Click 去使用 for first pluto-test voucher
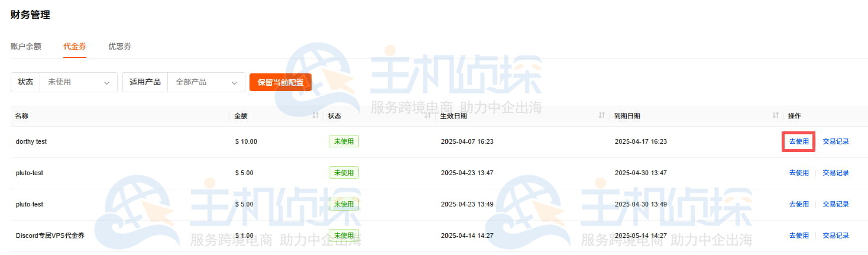The height and width of the screenshot is (255, 868). point(799,173)
